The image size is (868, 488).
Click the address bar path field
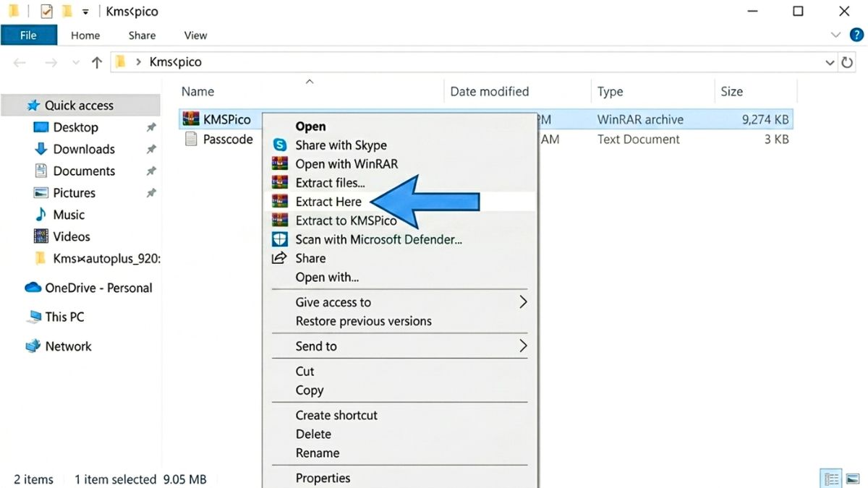tap(474, 62)
